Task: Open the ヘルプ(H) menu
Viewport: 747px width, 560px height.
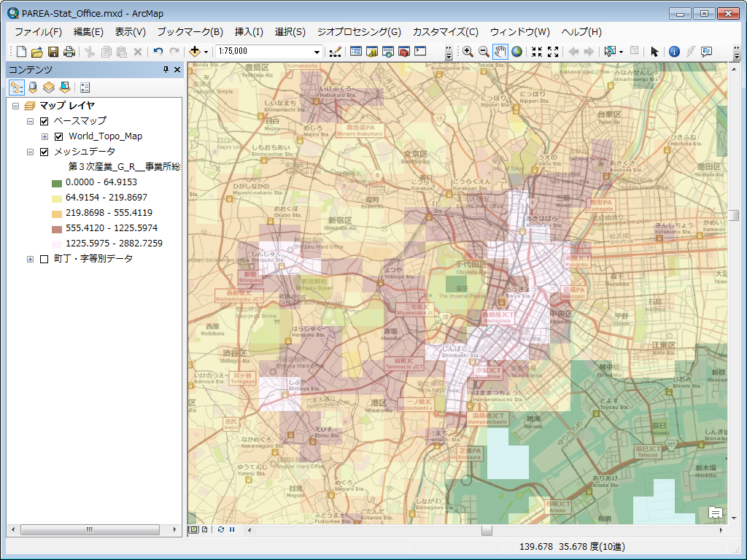Action: [581, 32]
